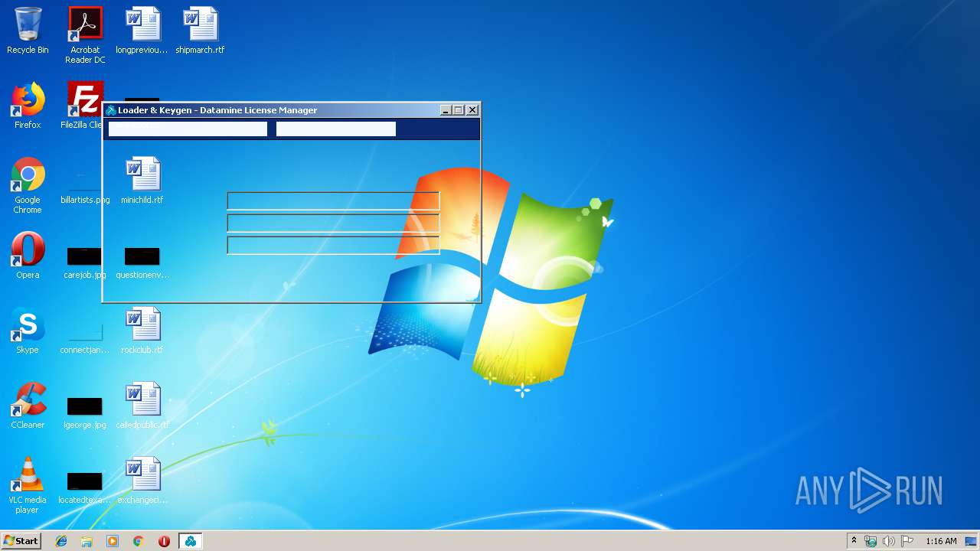Launch CCleaner from the desktop

click(x=28, y=406)
